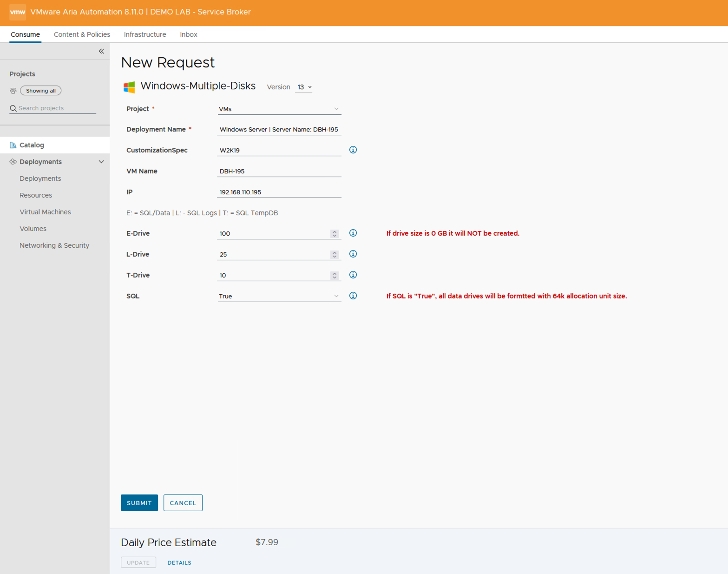
Task: Click the info icon beside SQL dropdown
Action: (x=353, y=296)
